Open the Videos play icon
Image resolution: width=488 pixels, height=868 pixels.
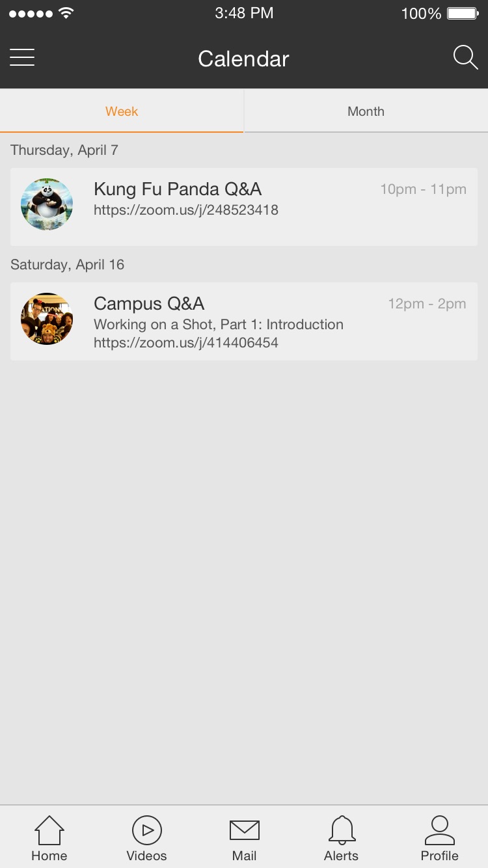[x=147, y=830]
